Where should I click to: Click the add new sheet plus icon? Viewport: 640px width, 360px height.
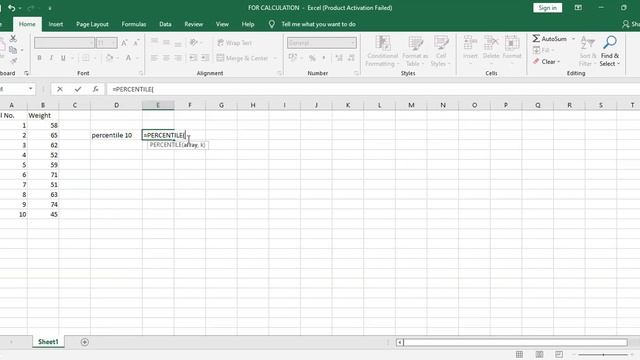pos(84,342)
